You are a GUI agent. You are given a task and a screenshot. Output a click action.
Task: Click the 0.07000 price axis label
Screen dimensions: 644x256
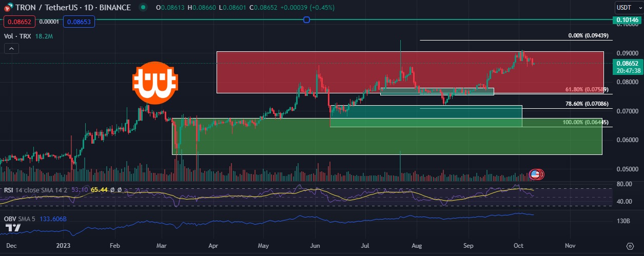(627, 111)
